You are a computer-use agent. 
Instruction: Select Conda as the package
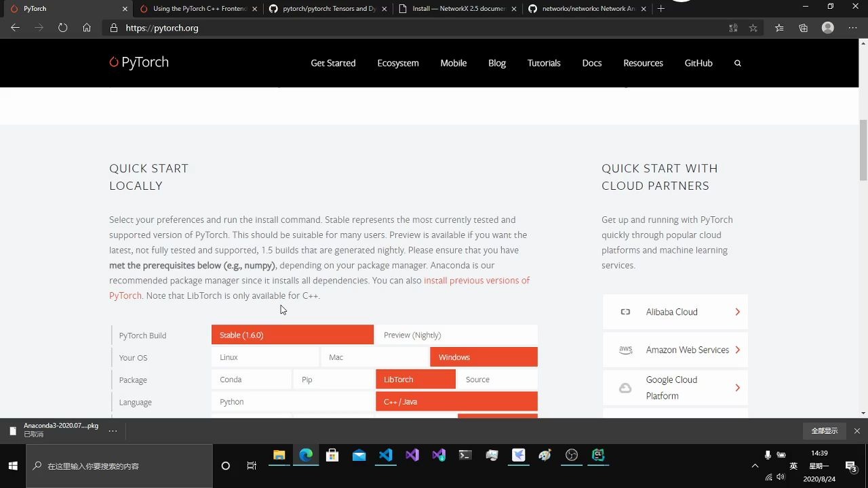(x=252, y=380)
